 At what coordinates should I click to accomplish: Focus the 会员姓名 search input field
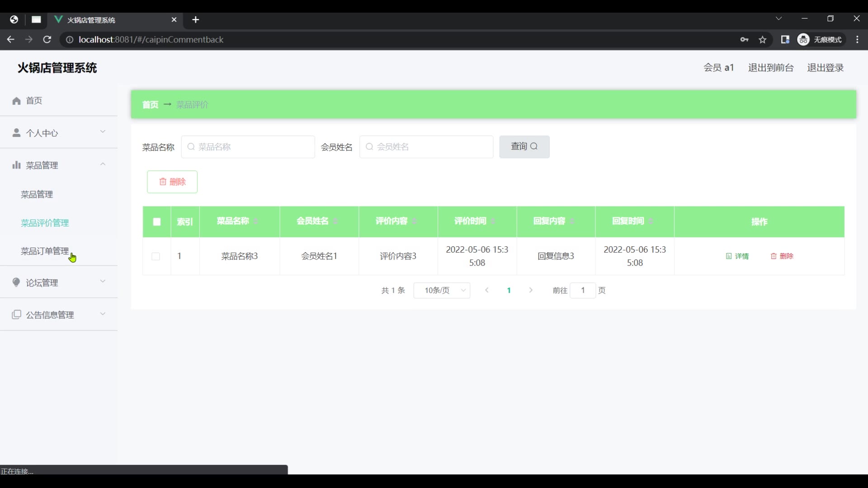click(426, 147)
